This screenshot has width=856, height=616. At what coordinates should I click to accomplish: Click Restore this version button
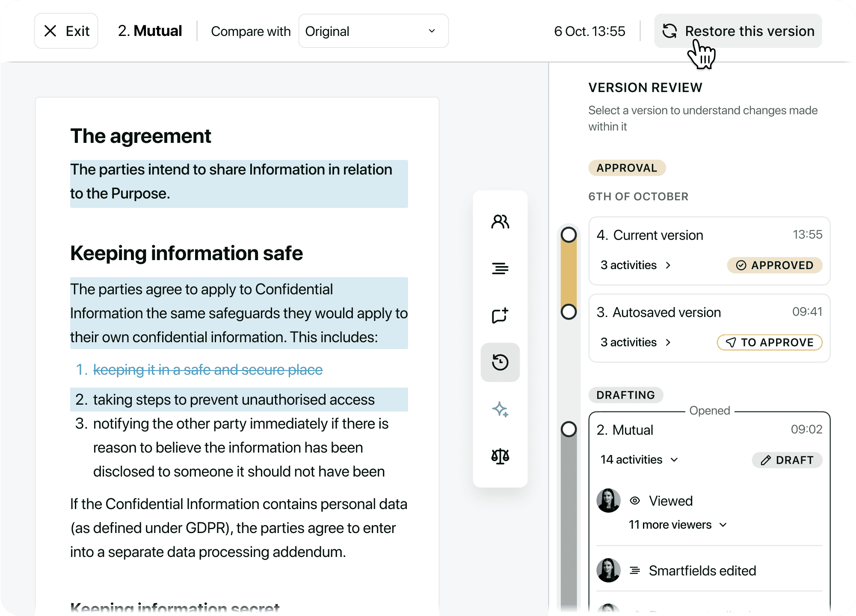[738, 31]
